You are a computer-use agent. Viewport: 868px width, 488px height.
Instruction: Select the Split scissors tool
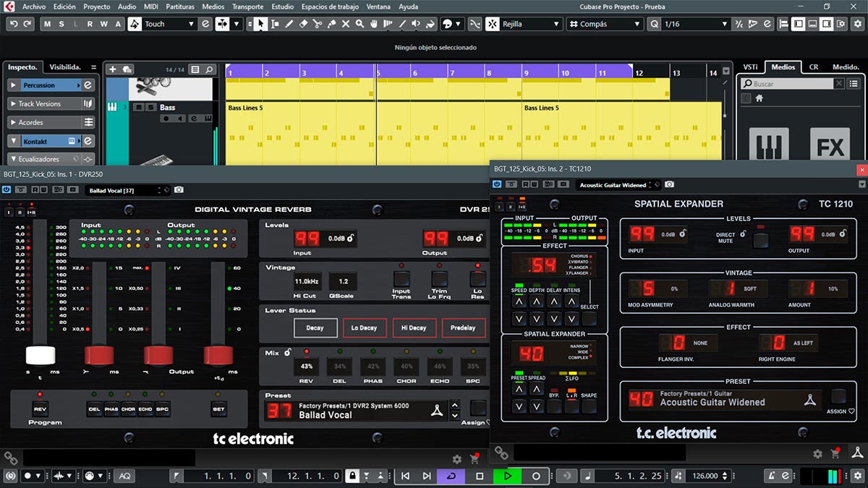318,24
